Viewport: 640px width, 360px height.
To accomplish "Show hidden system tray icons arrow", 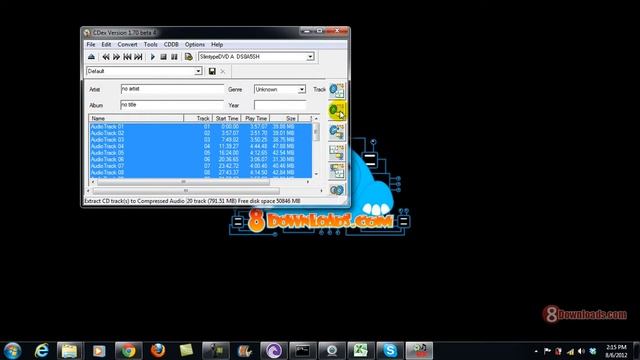I will pos(536,351).
